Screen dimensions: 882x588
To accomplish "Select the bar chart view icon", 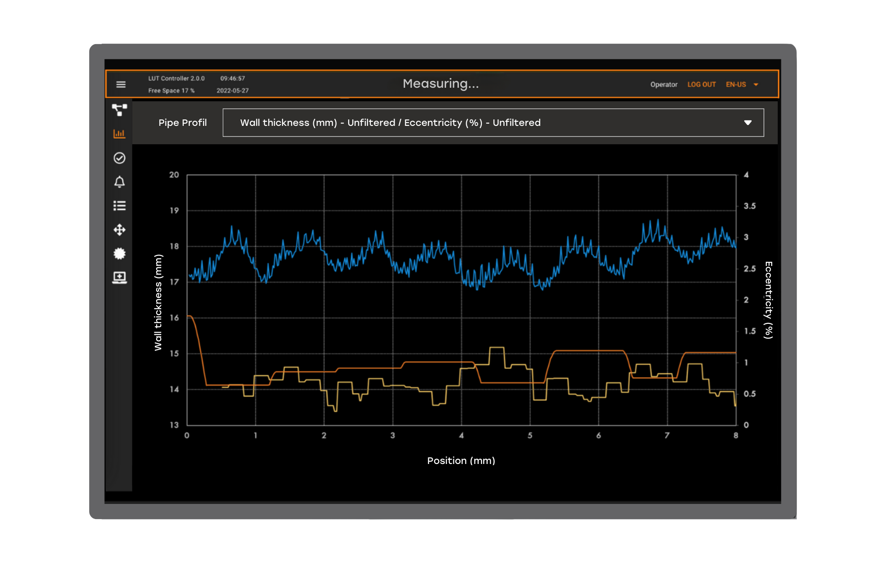I will pyautogui.click(x=119, y=134).
